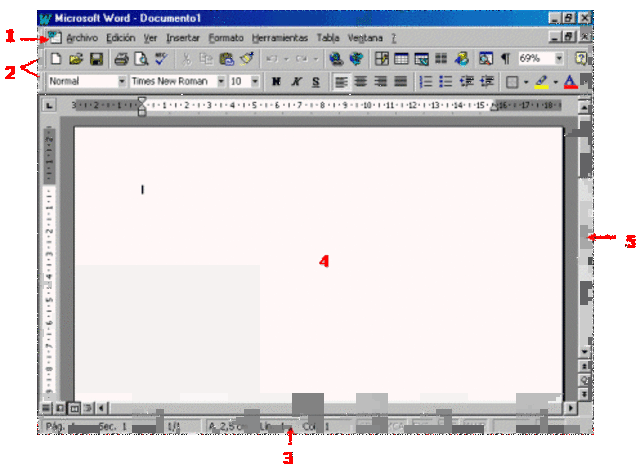Image resolution: width=640 pixels, height=469 pixels.
Task: Insert hyperlink with globe icon
Action: 336,59
